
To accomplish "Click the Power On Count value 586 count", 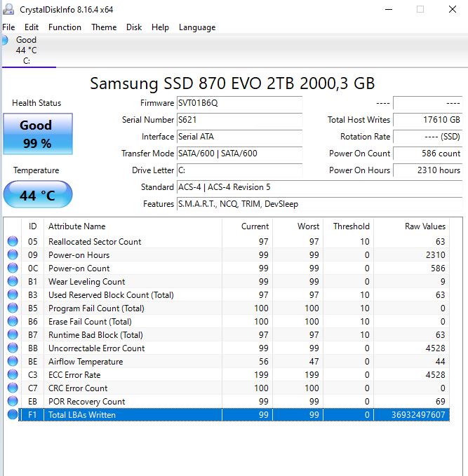I will click(428, 154).
